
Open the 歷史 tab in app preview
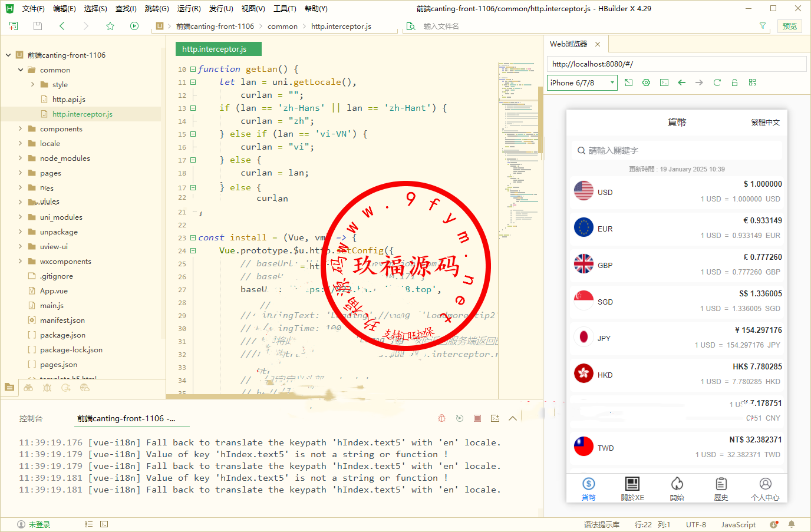721,489
